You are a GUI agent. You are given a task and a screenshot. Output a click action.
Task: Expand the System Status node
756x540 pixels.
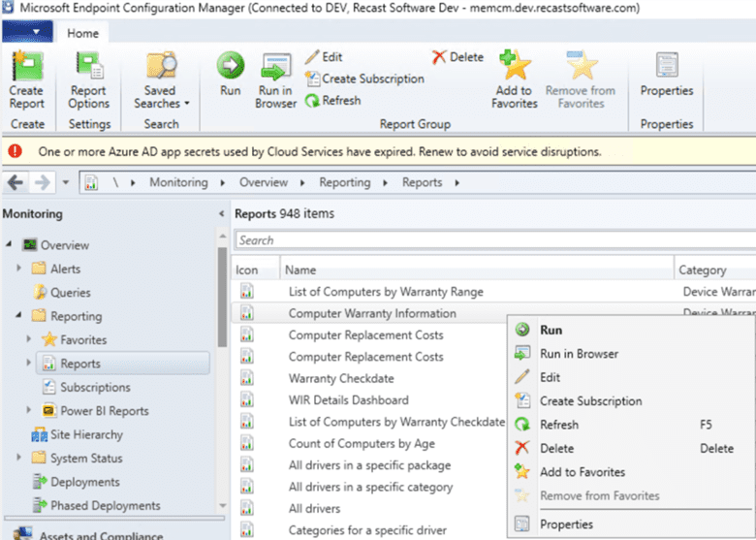coord(19,459)
